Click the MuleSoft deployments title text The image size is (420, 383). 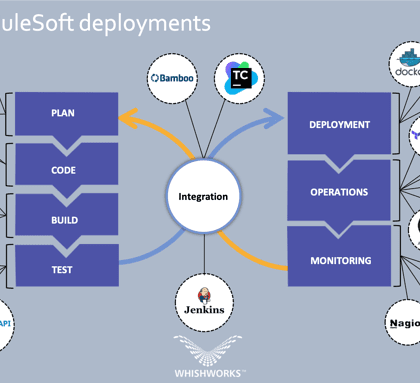105,23
